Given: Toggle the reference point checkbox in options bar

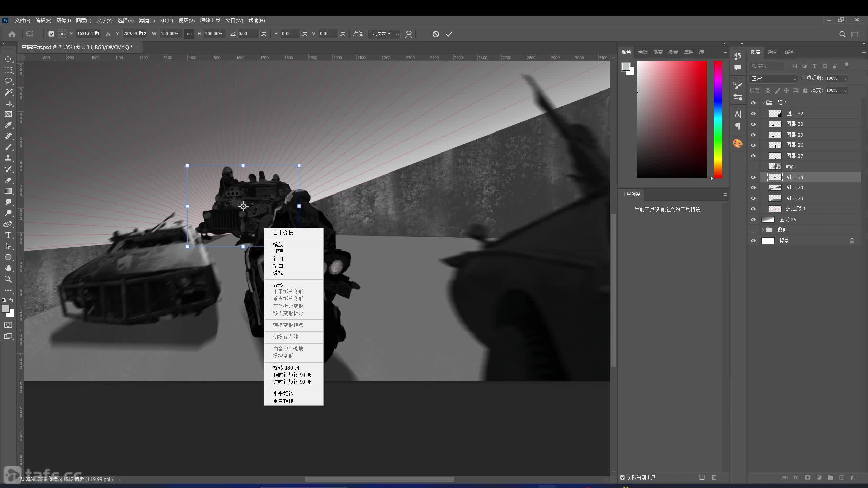Looking at the screenshot, I should tap(51, 34).
